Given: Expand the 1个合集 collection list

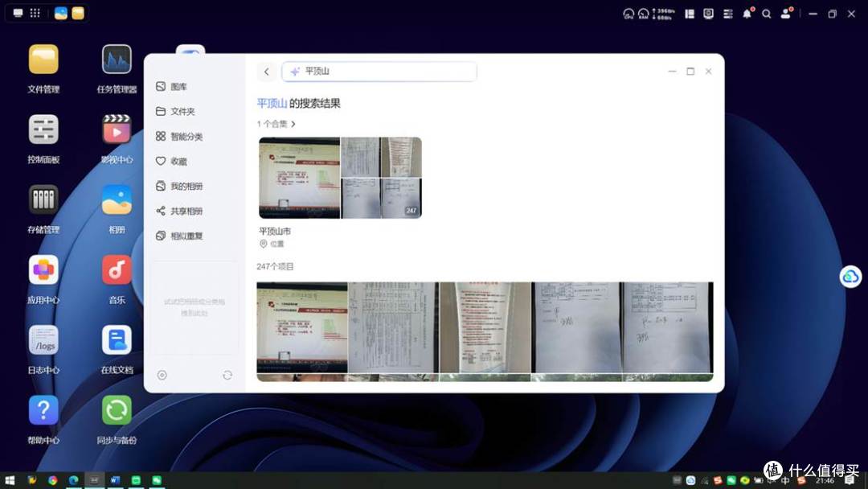Looking at the screenshot, I should coord(276,124).
